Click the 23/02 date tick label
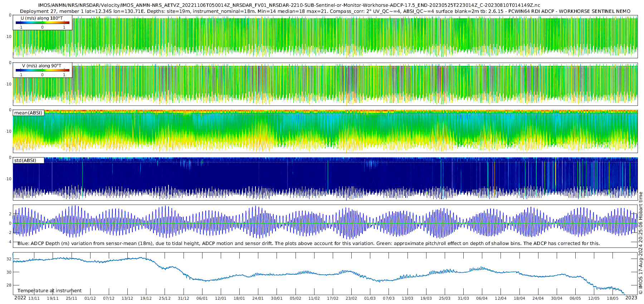644x304 pixels. point(351,298)
